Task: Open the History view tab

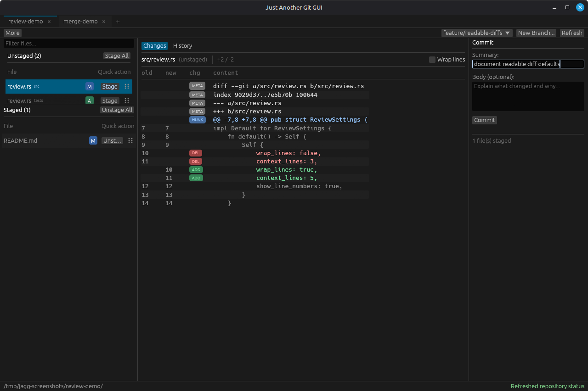Action: (x=182, y=46)
